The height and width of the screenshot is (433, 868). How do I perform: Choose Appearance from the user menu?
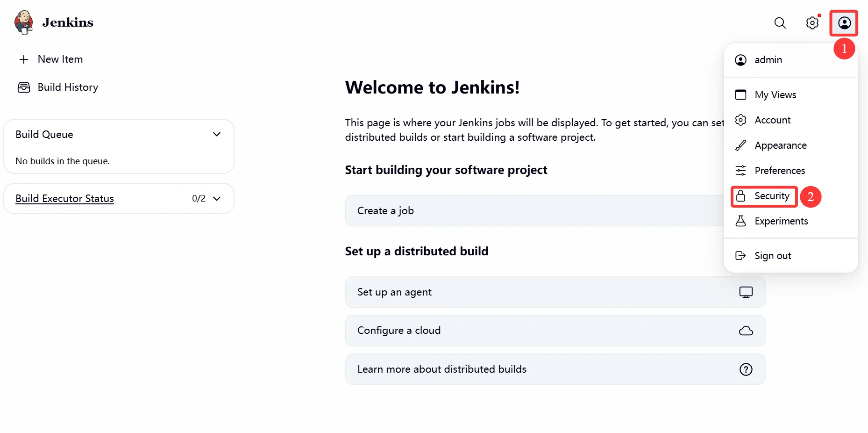coord(780,145)
